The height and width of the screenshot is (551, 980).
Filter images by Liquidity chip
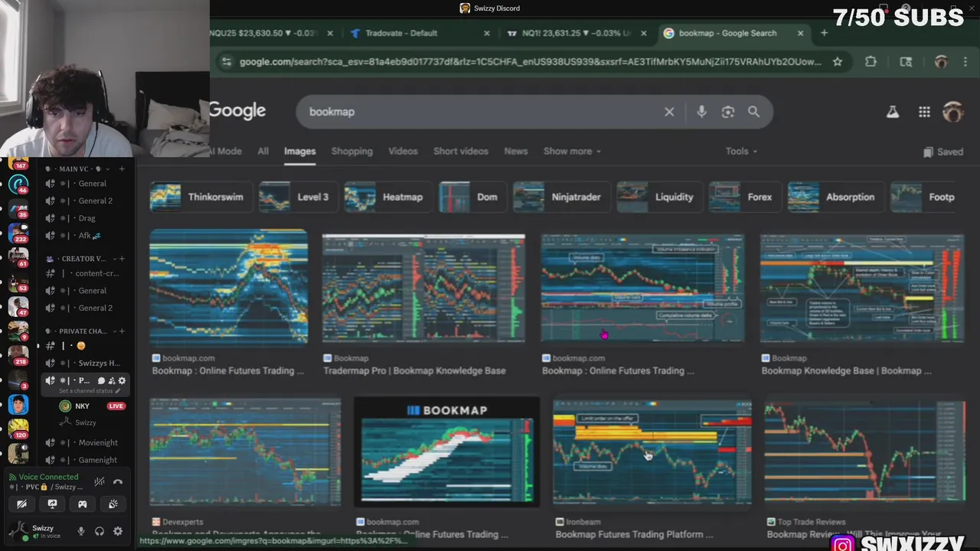(x=659, y=197)
